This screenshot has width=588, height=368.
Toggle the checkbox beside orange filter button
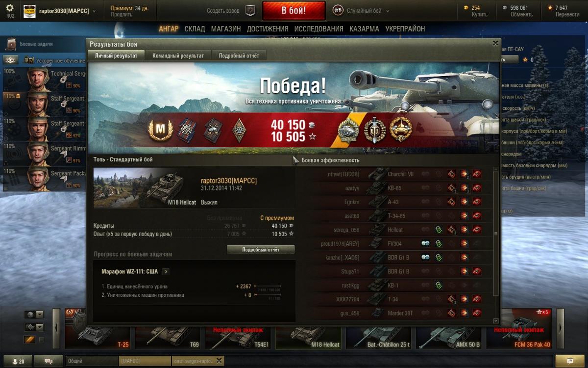pos(42,340)
